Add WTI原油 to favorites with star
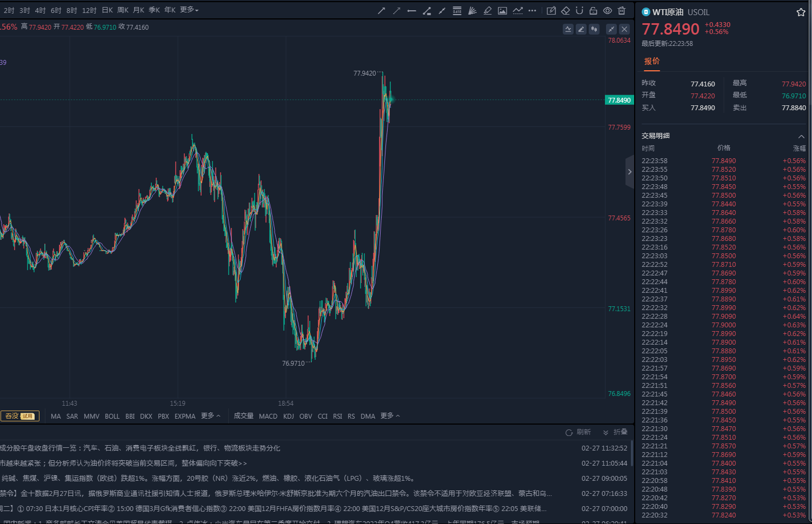812x524 pixels. 801,12
